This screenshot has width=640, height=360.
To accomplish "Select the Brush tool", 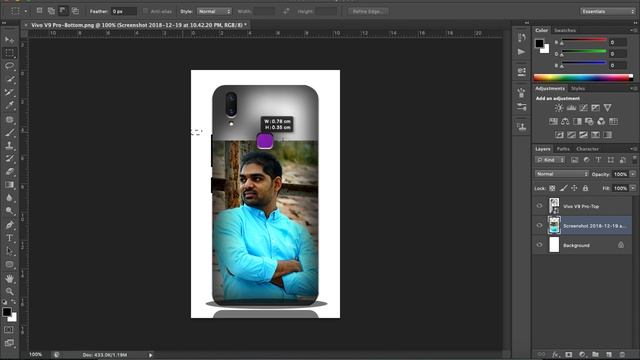I will coord(9,132).
